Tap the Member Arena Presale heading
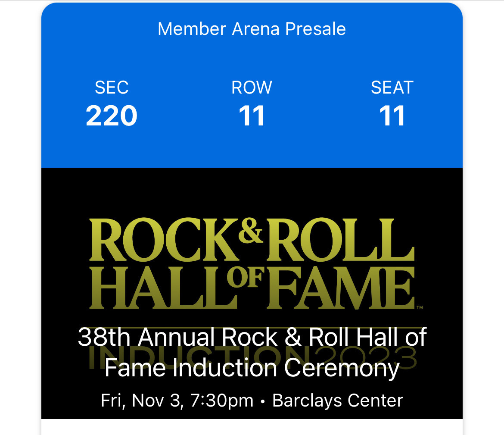The height and width of the screenshot is (435, 504). [252, 29]
